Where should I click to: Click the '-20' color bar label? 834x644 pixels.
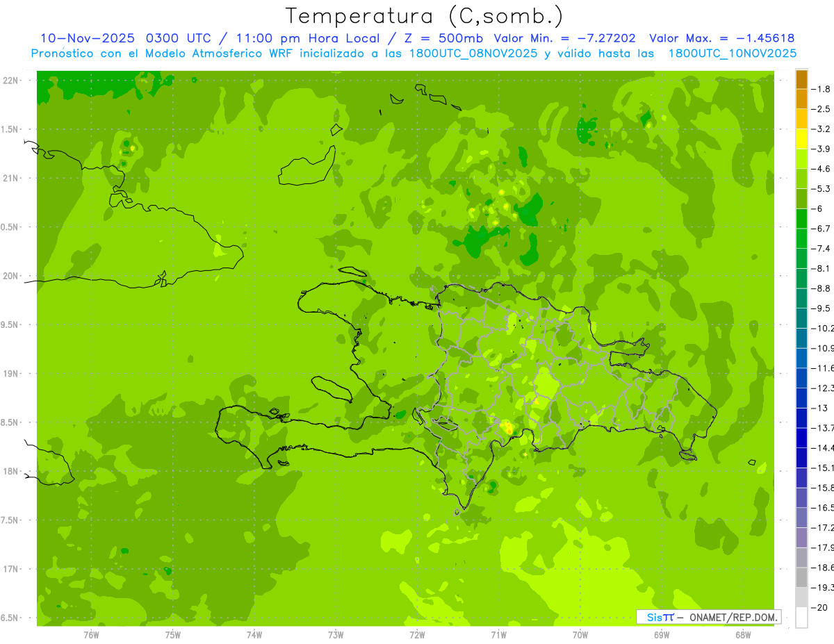[820, 607]
